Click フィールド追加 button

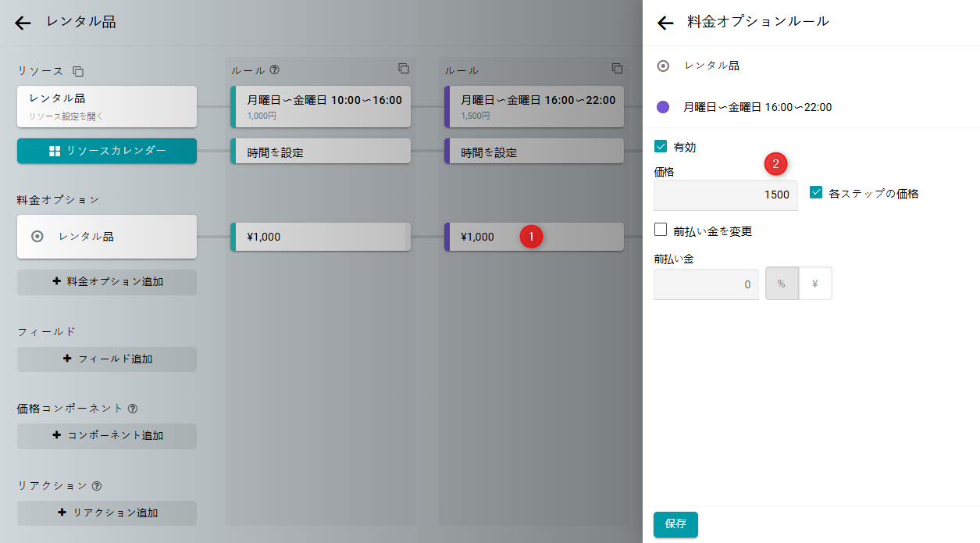(107, 359)
